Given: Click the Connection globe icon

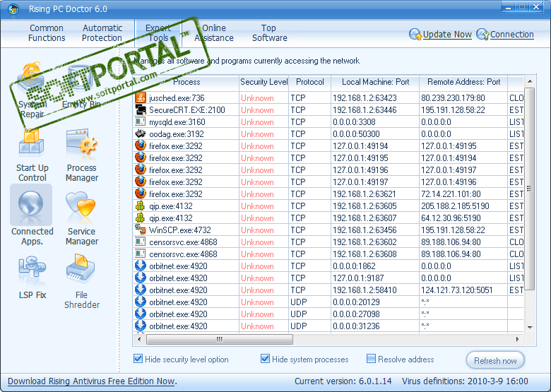Looking at the screenshot, I should pyautogui.click(x=482, y=34).
